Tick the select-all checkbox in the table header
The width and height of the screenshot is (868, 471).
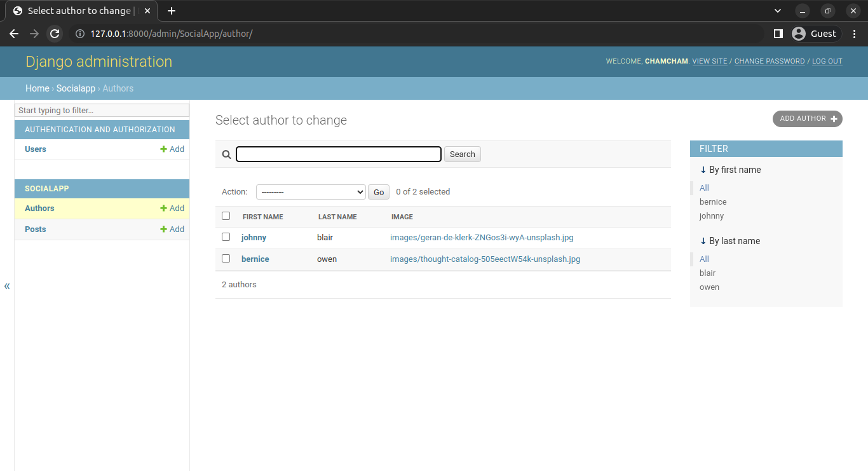point(226,216)
